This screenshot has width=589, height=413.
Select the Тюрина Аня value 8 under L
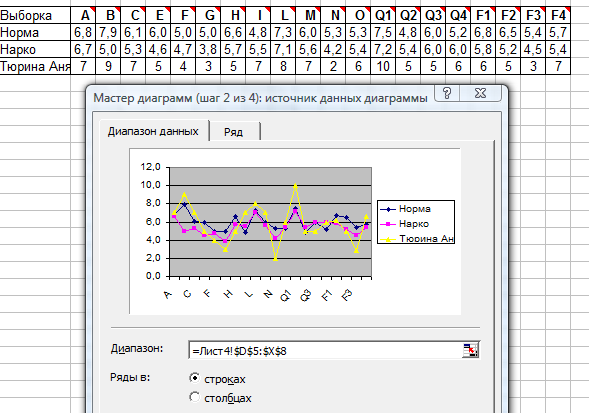[x=283, y=66]
